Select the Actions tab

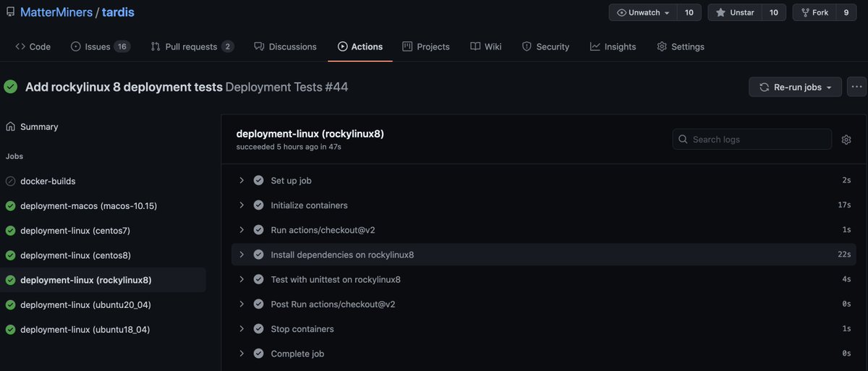360,46
